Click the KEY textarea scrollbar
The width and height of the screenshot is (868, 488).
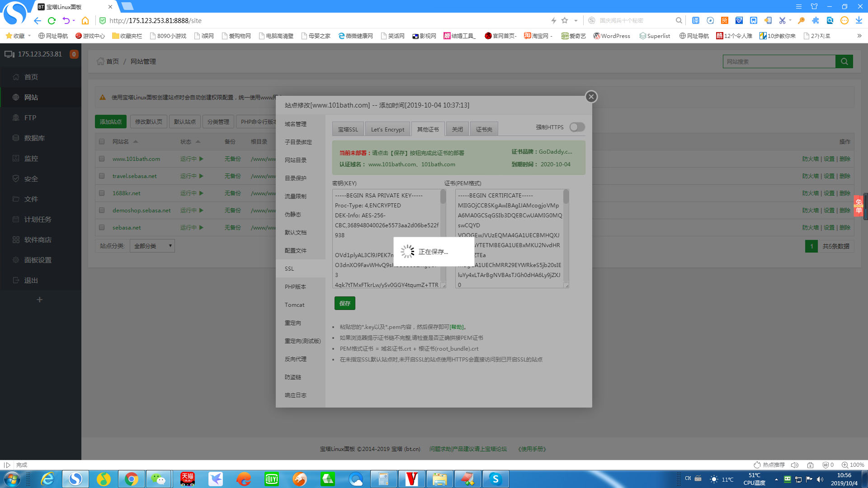click(443, 197)
